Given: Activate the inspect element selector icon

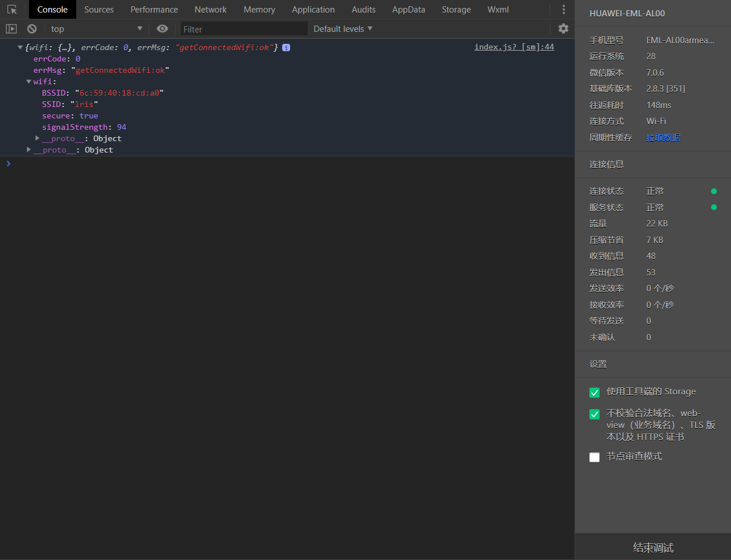Looking at the screenshot, I should pyautogui.click(x=12, y=10).
